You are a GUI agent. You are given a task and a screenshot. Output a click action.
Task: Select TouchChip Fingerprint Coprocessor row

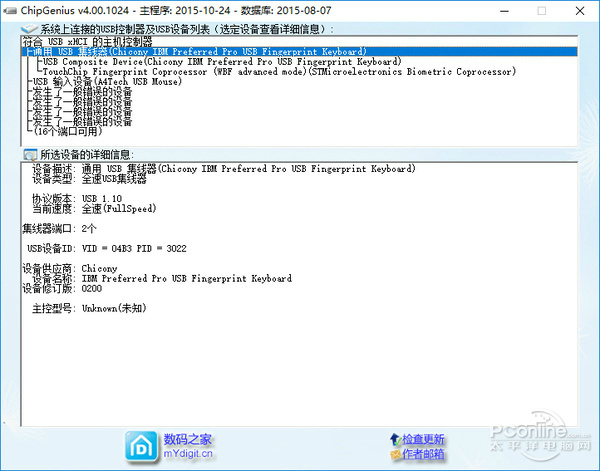tap(300, 72)
